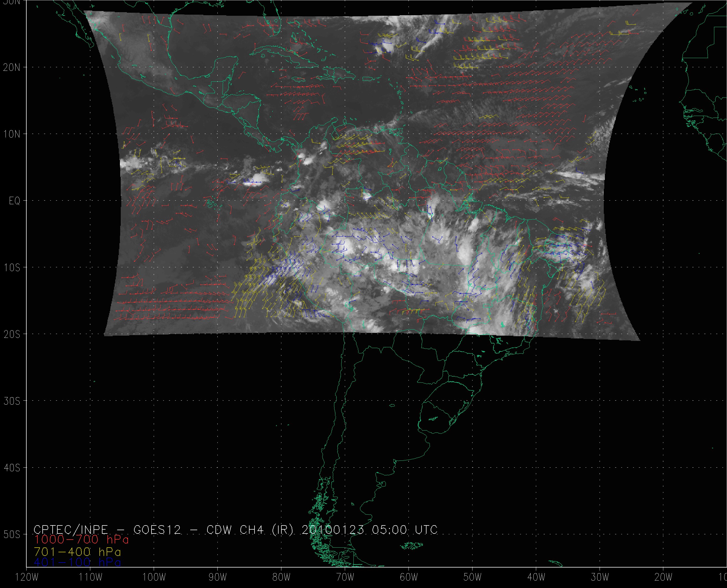Click the 20S latitude label

12,334
